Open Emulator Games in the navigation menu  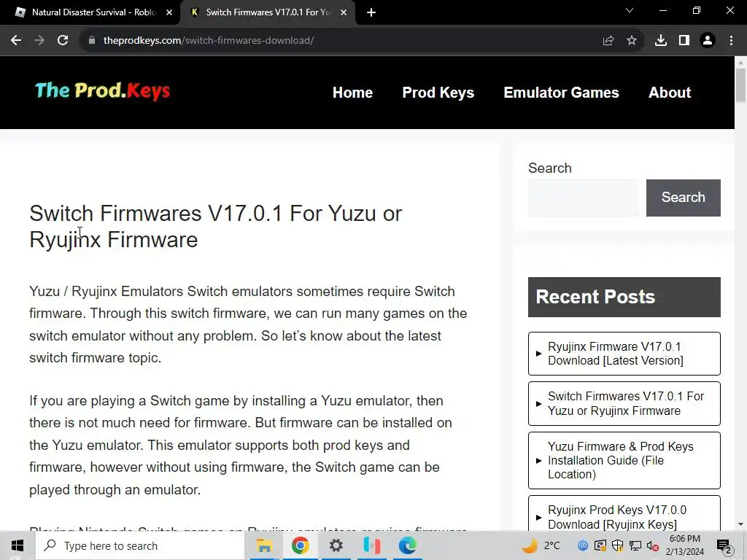tap(561, 93)
